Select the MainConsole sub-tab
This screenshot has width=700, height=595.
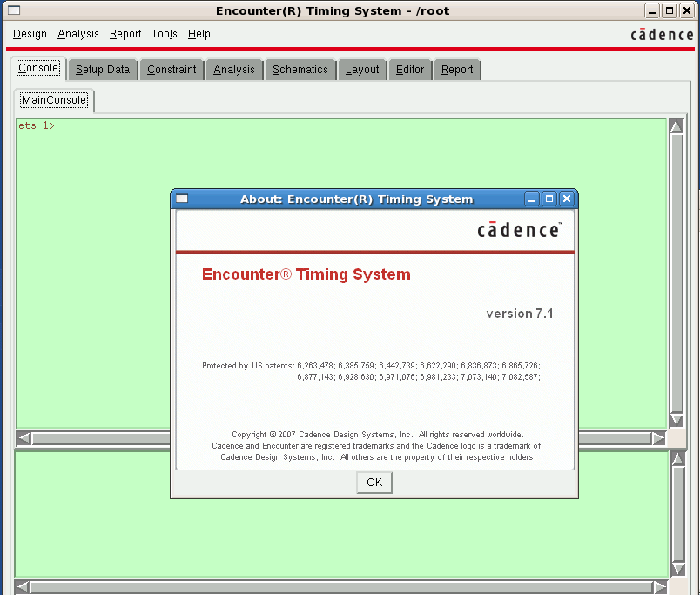pos(54,100)
